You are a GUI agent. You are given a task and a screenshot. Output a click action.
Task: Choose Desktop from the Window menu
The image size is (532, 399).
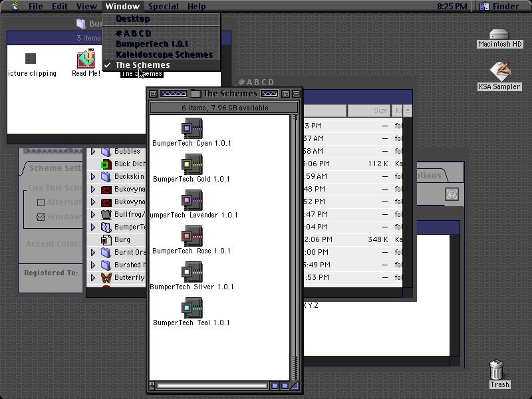coord(162,19)
